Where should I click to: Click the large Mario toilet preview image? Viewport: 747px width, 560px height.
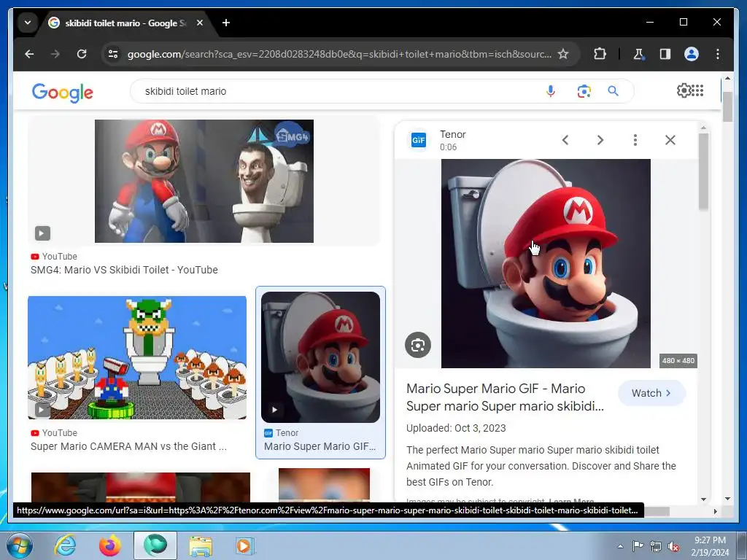[546, 263]
